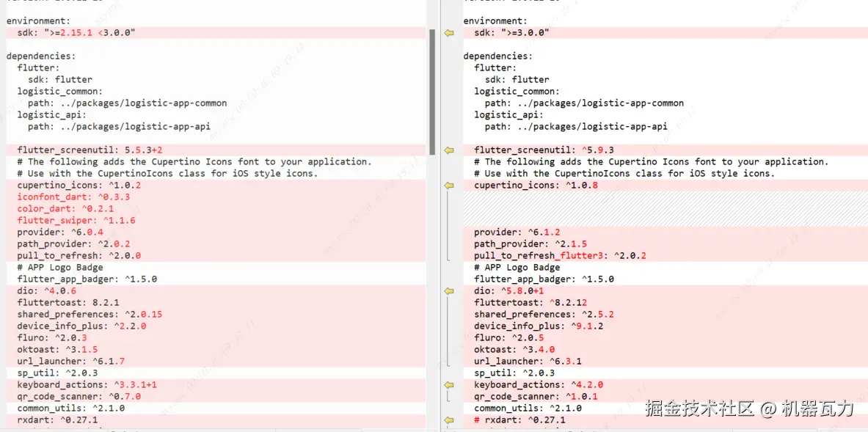Click the merge arrow beside cupertino_icons ^1.0.8
The width and height of the screenshot is (868, 432).
coord(449,186)
